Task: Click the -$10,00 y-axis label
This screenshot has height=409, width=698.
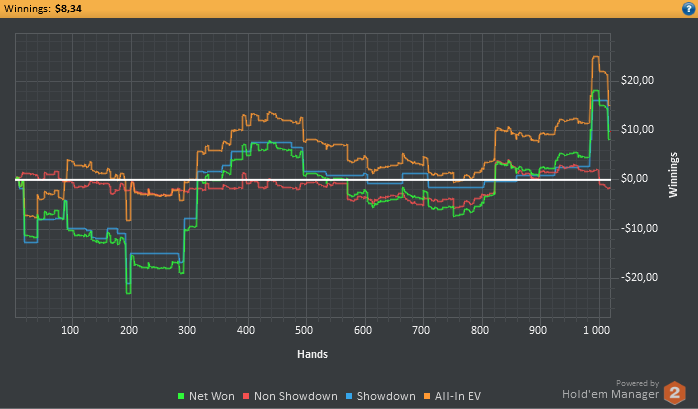Action: 639,228
